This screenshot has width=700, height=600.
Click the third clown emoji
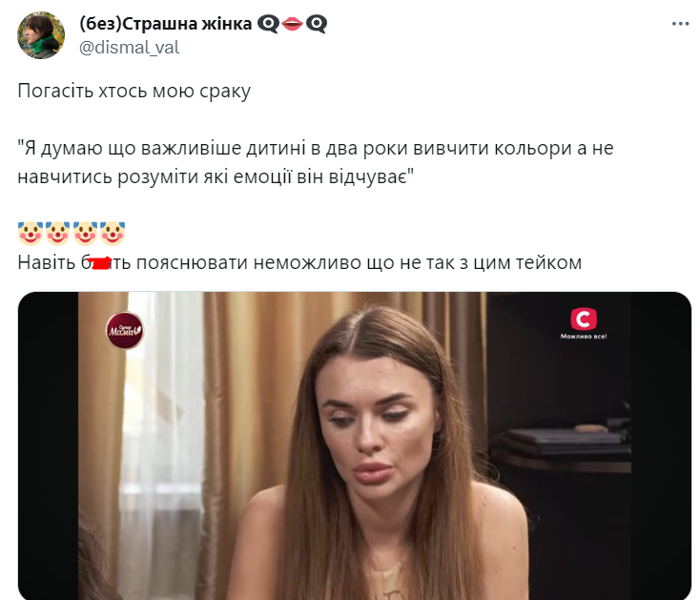point(85,233)
